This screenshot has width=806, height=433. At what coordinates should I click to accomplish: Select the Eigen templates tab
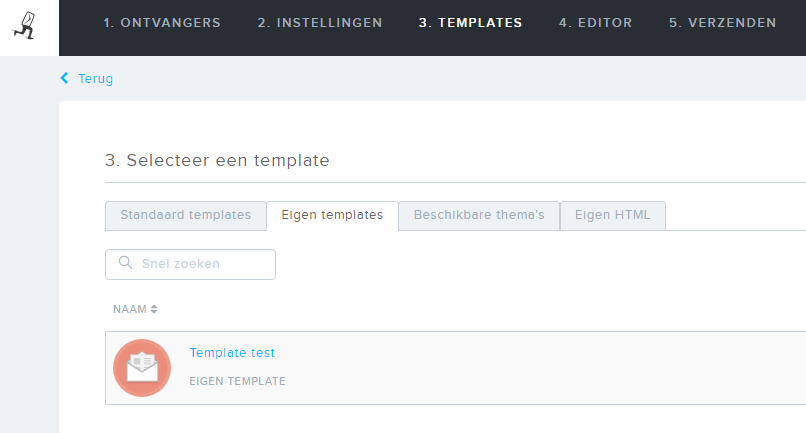coord(332,215)
